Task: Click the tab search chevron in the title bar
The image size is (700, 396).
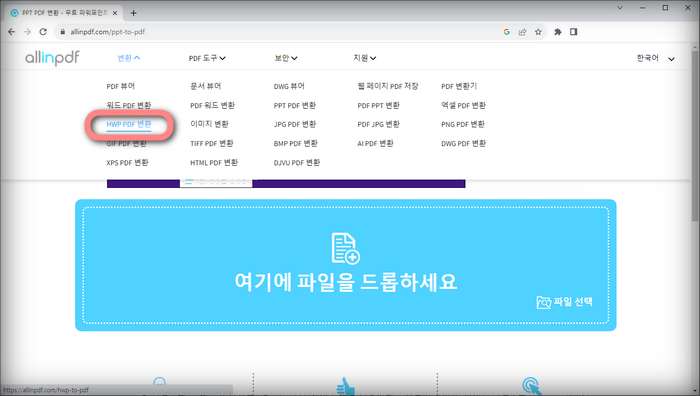Action: click(x=620, y=8)
